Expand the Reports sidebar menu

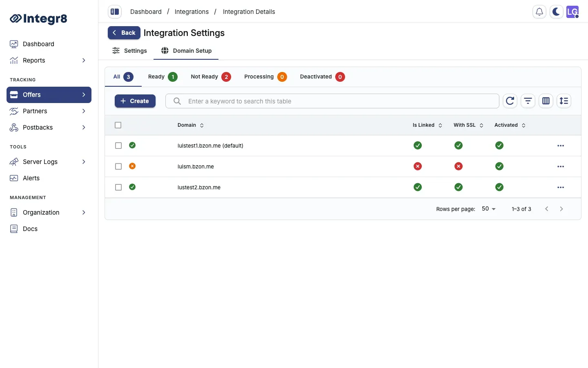(84, 61)
